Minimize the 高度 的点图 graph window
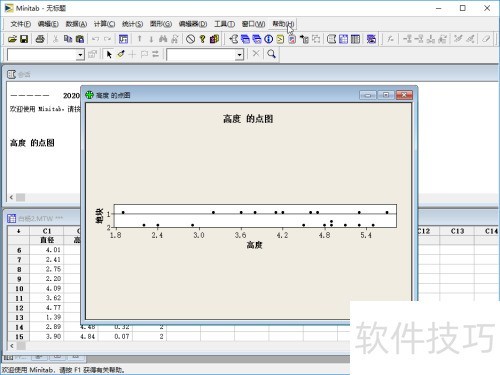The image size is (500, 375). click(368, 95)
